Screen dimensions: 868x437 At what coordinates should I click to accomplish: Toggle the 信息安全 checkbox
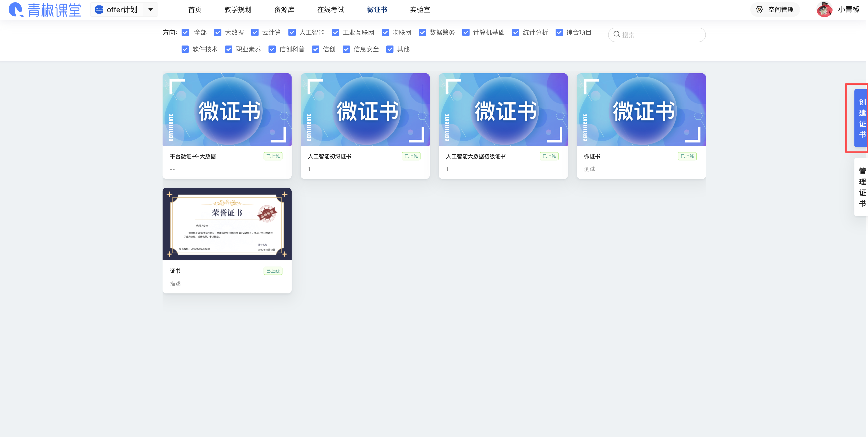click(346, 49)
